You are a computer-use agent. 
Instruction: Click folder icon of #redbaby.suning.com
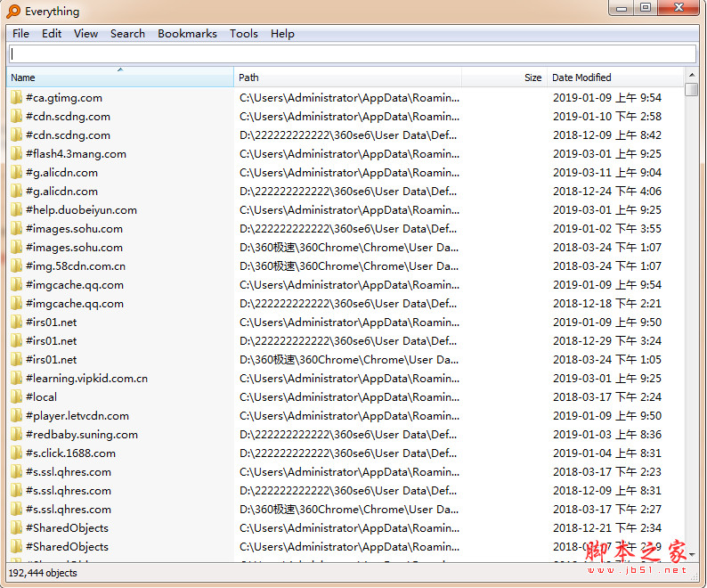coord(16,435)
